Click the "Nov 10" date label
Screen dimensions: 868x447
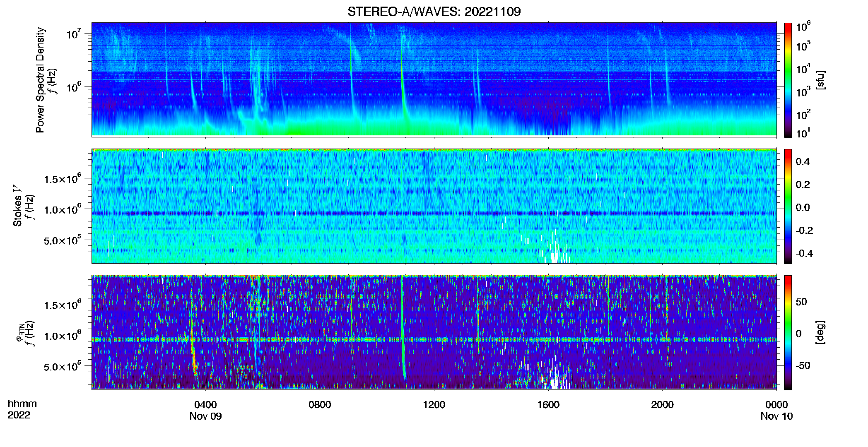click(x=776, y=416)
